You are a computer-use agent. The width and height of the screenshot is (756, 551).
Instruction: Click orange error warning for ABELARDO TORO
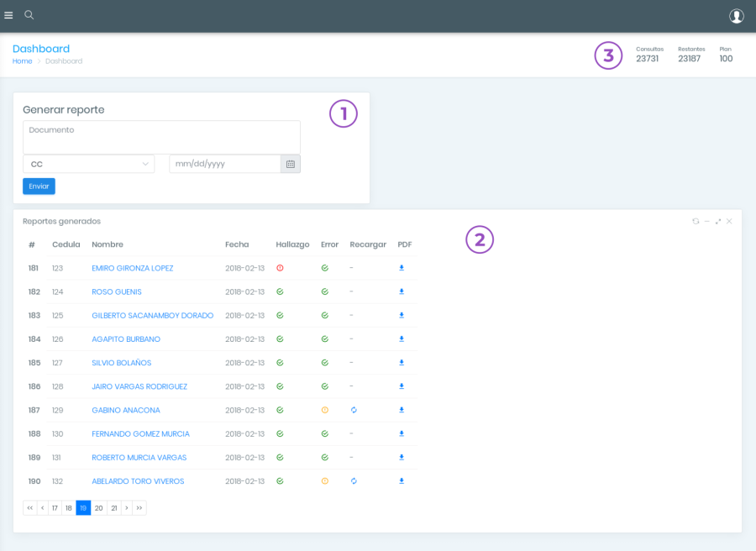(324, 481)
